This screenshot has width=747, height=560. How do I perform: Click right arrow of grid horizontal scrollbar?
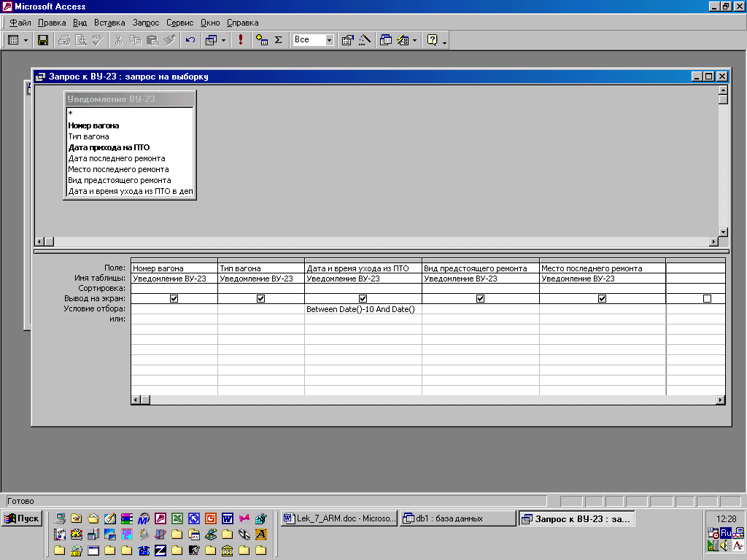(720, 400)
